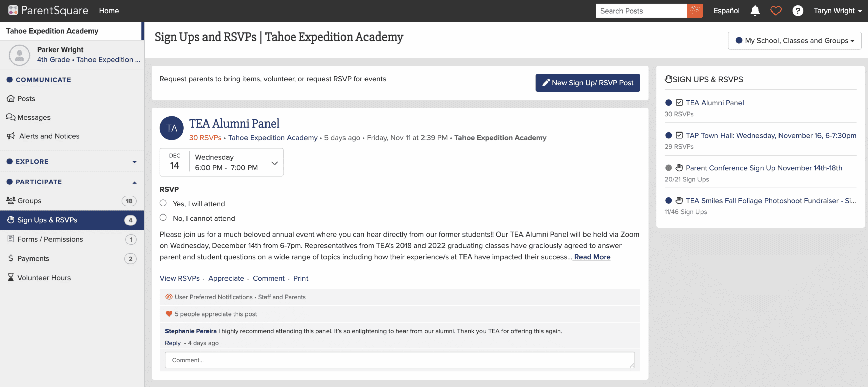Image resolution: width=868 pixels, height=387 pixels.
Task: Click the ParentSquare logo icon
Action: pos(13,11)
